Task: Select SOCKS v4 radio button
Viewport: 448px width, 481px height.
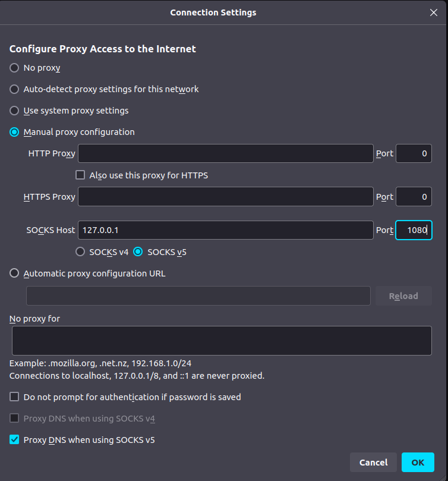Action: click(x=80, y=252)
